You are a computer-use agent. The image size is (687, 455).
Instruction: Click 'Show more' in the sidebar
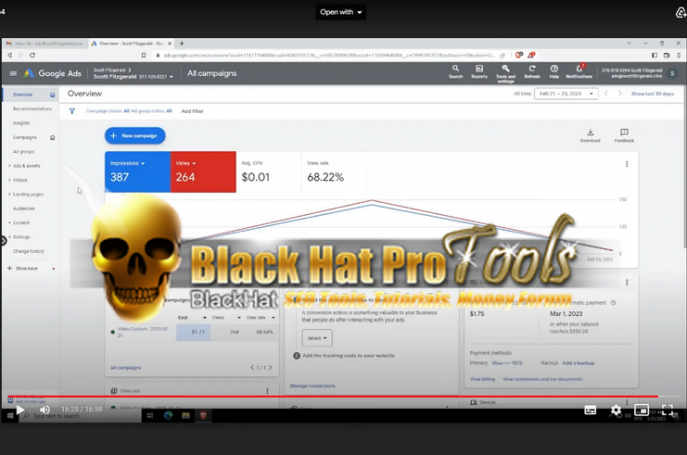[x=26, y=268]
